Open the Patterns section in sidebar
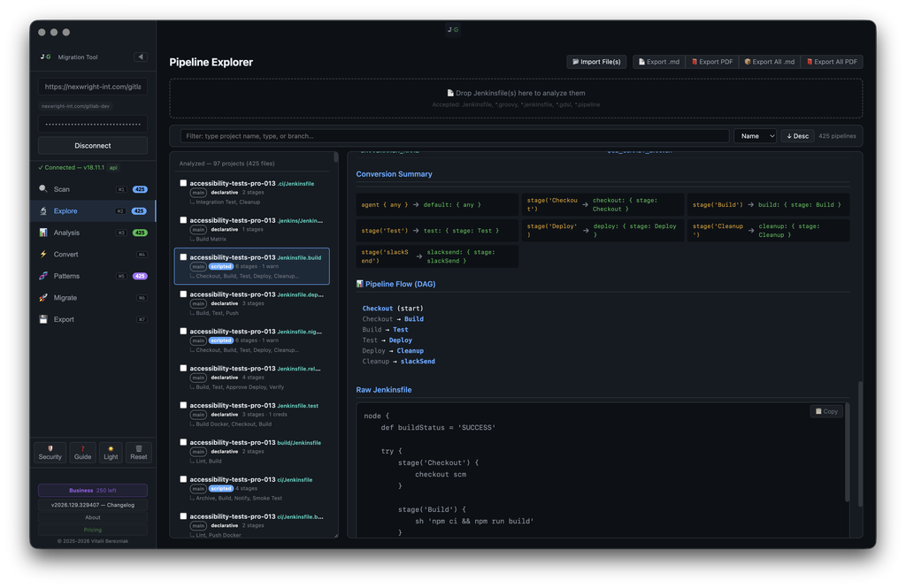The width and height of the screenshot is (906, 588). click(92, 276)
